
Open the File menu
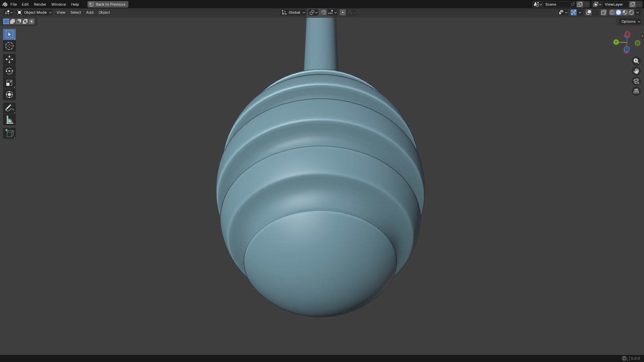(x=13, y=4)
